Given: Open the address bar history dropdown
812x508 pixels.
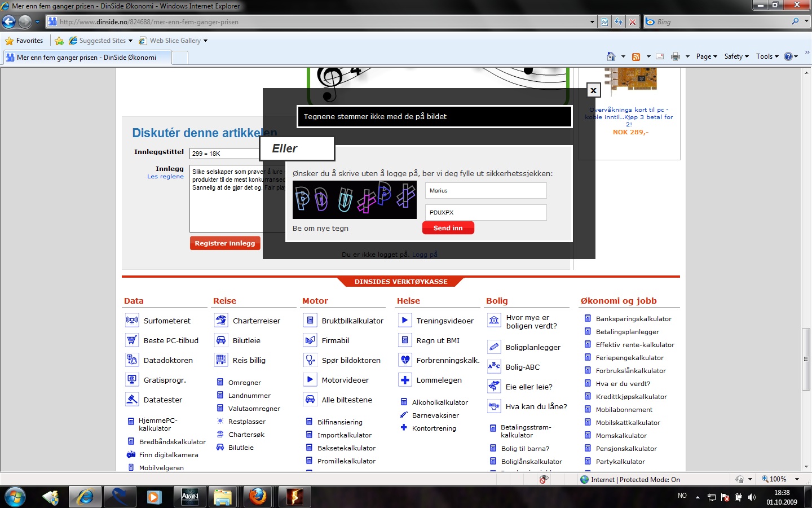Looking at the screenshot, I should 592,22.
